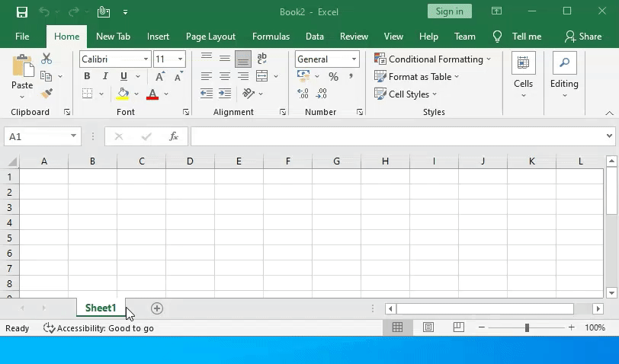Toggle Center alignment

225,76
